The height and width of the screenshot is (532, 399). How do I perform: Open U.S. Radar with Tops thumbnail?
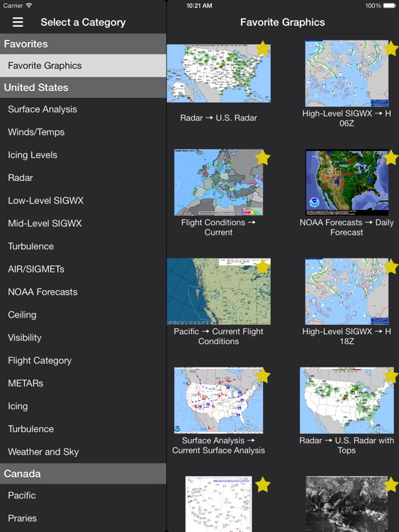[347, 400]
